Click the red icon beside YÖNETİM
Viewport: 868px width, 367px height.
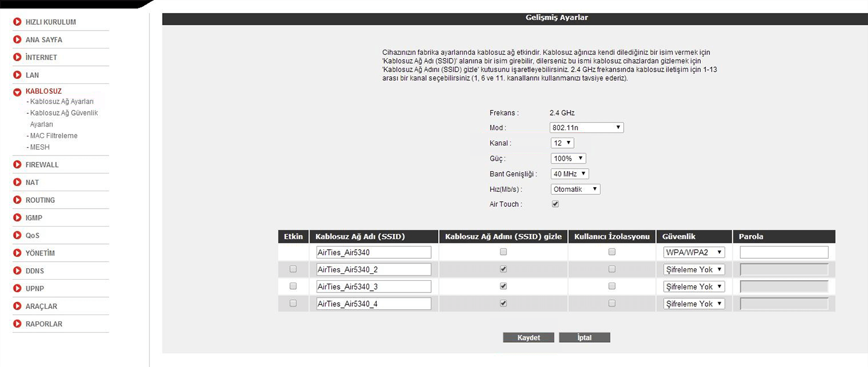point(17,253)
